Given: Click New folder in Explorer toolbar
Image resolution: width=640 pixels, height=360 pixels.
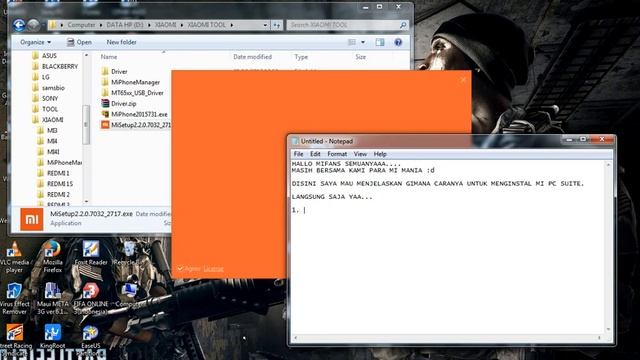Looking at the screenshot, I should [121, 42].
